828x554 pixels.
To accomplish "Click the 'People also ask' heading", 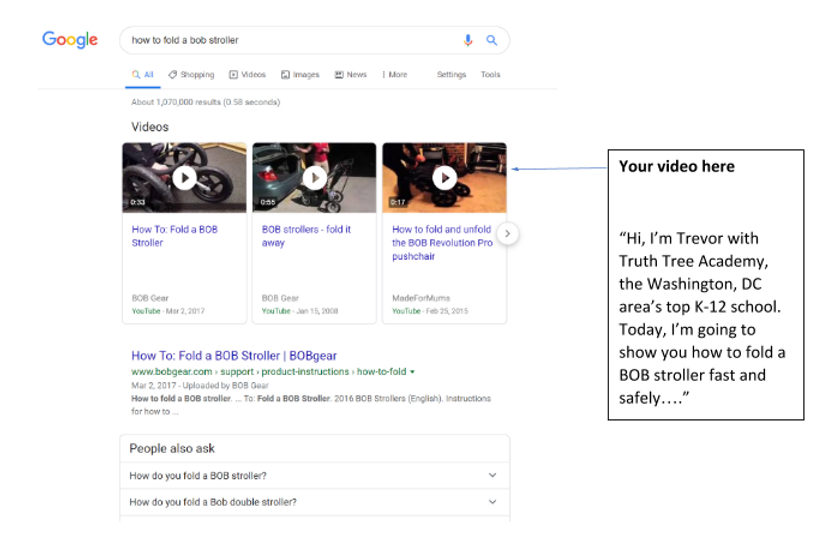I will click(172, 448).
